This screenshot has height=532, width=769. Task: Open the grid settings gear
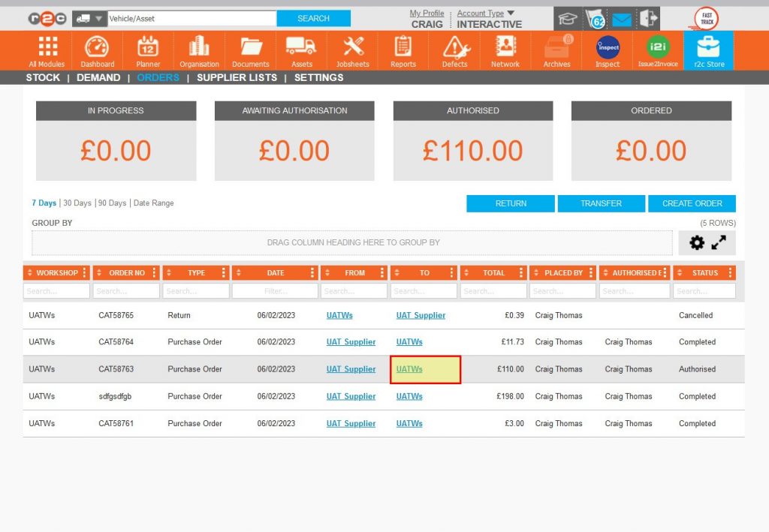[x=697, y=243]
